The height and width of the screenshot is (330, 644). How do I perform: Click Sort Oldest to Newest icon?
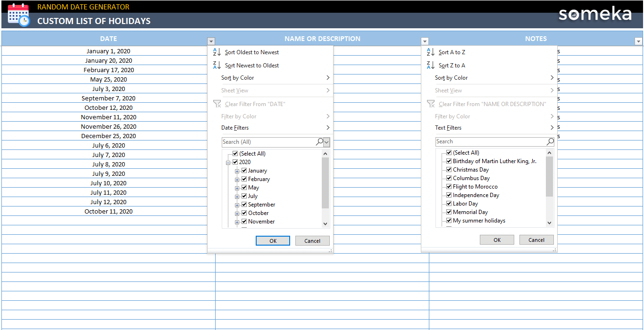point(217,52)
